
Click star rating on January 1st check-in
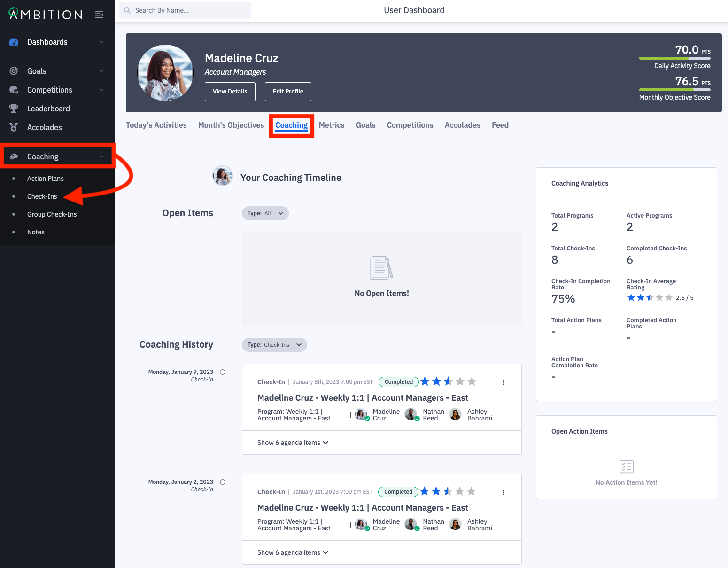448,491
